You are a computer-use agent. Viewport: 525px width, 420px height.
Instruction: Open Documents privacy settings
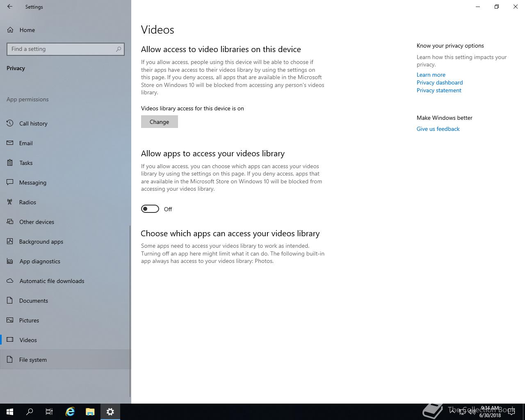(x=66, y=301)
